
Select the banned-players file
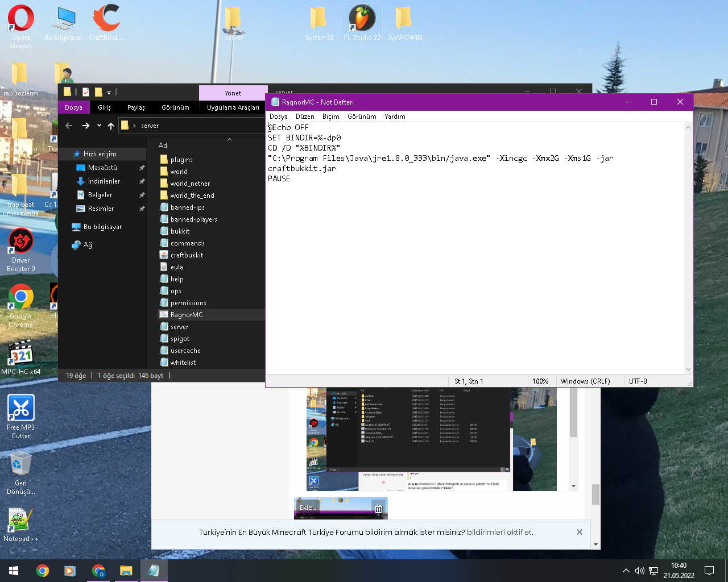click(193, 219)
